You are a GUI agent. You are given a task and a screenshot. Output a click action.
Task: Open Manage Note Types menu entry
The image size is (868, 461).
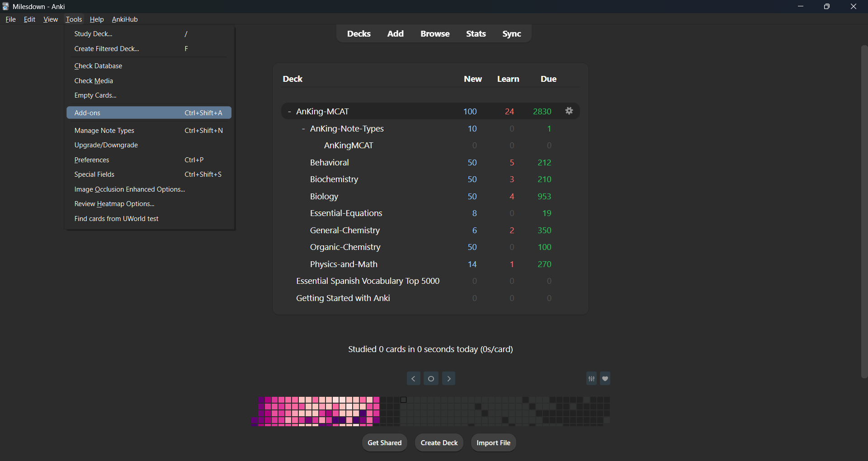149,131
